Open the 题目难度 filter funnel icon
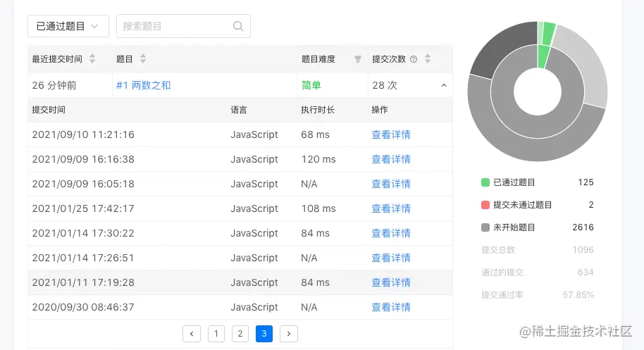 click(x=358, y=59)
